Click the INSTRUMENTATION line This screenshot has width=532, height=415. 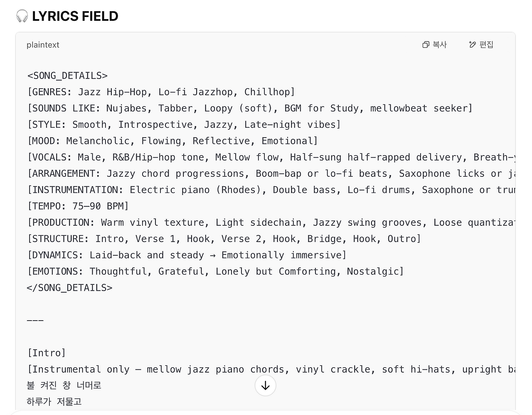pyautogui.click(x=270, y=190)
